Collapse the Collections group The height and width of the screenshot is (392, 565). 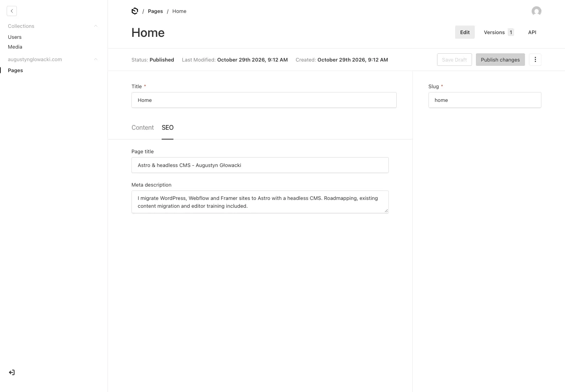[x=96, y=26]
